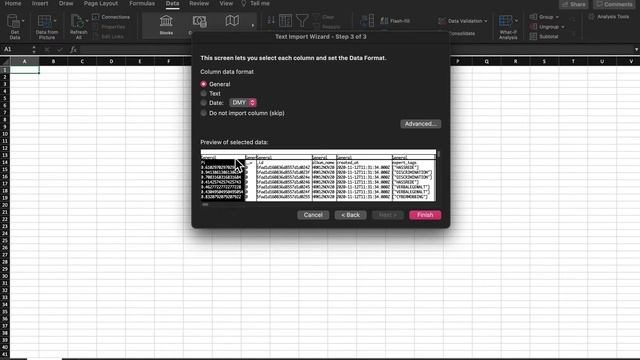Open the Review tab
This screenshot has height=360, width=640.
[199, 3]
